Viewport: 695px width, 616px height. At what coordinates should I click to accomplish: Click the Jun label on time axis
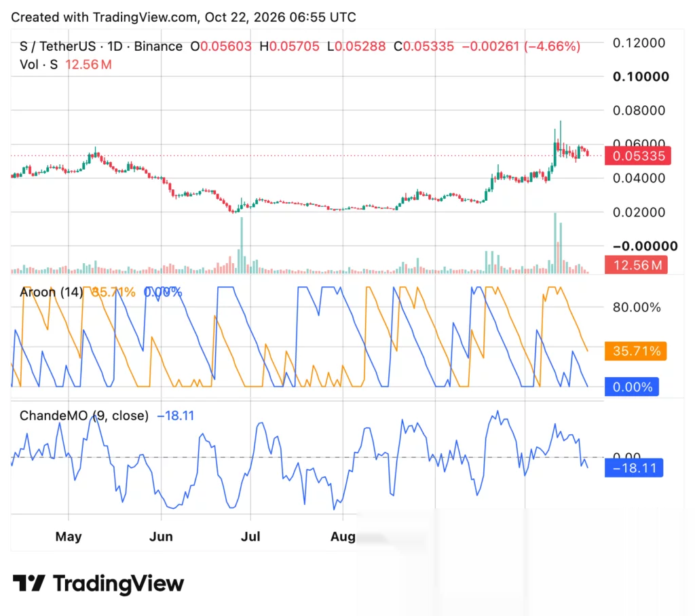(x=161, y=537)
